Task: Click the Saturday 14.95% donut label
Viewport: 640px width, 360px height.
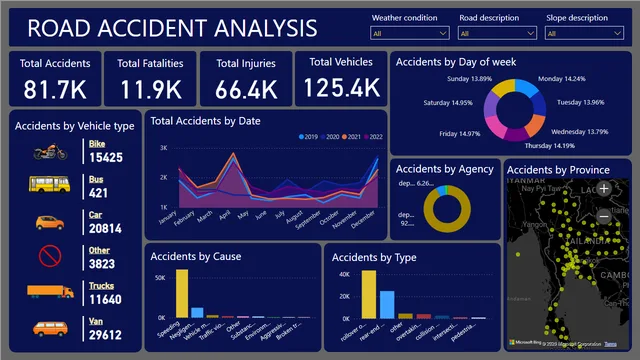Action: click(448, 103)
